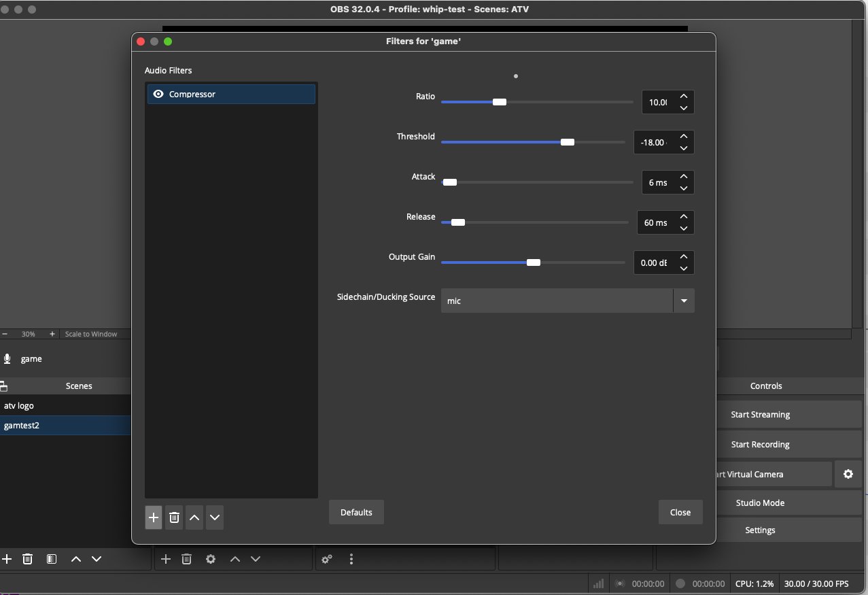The image size is (868, 595).
Task: Open the scene filters icon in Scenes toolbar
Action: [52, 559]
